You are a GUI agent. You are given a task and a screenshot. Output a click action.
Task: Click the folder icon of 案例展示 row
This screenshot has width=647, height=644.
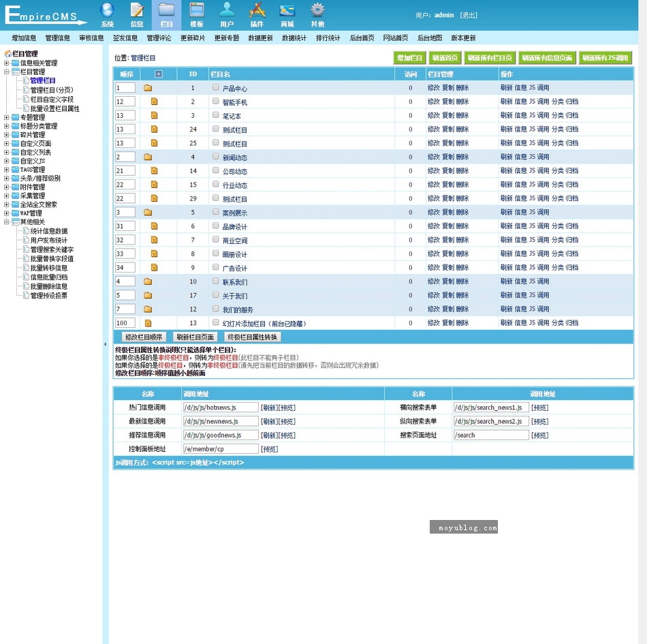click(148, 212)
